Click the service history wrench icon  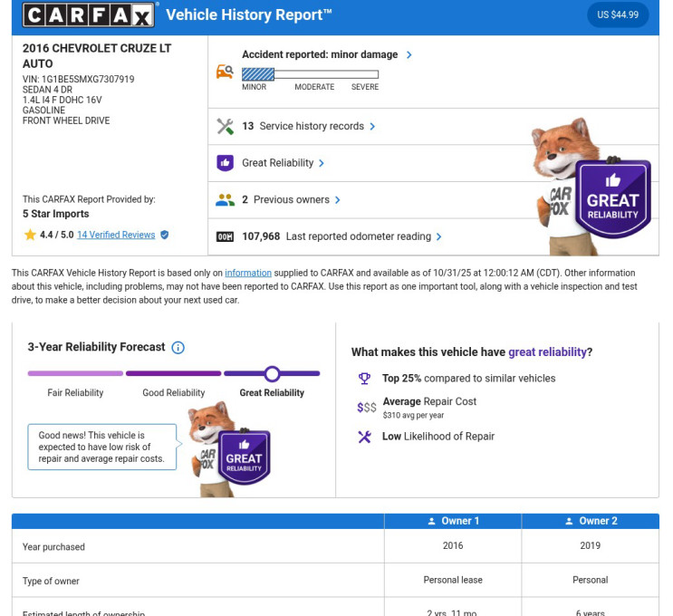pos(225,127)
